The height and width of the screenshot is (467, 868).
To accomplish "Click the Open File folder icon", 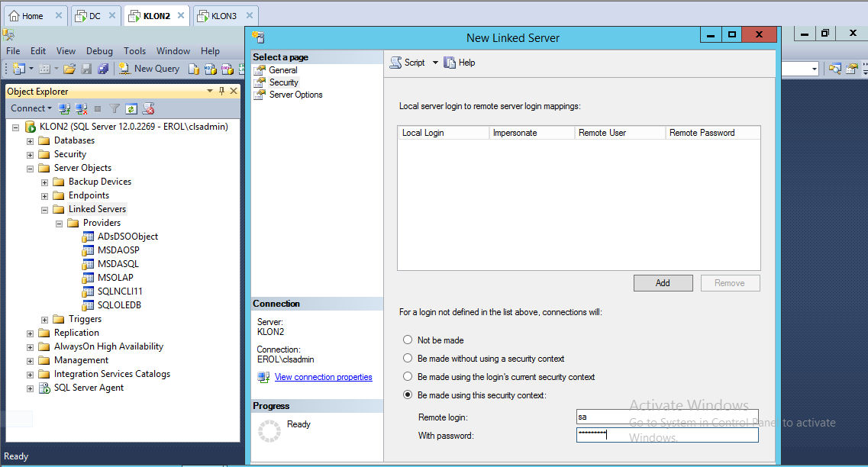I will coord(69,69).
